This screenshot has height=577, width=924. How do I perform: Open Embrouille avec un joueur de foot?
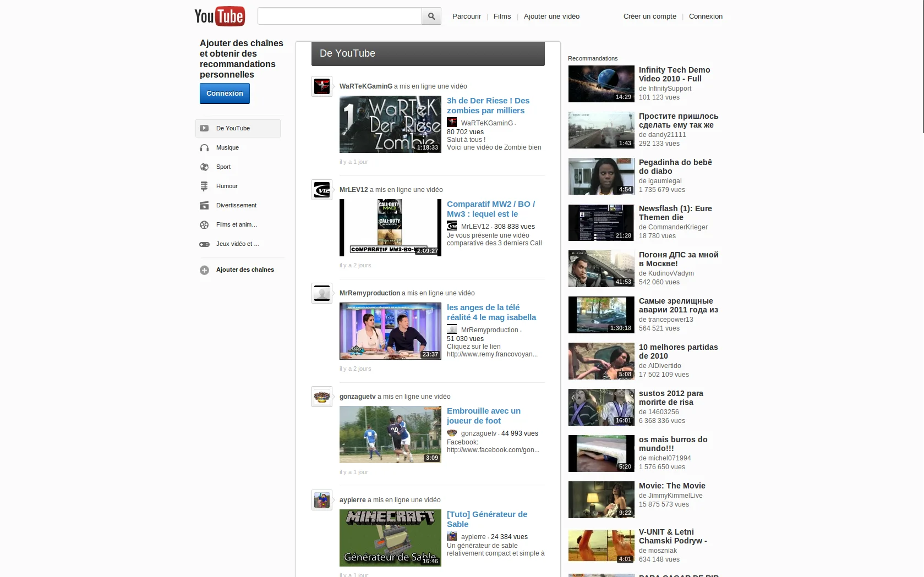(x=484, y=416)
